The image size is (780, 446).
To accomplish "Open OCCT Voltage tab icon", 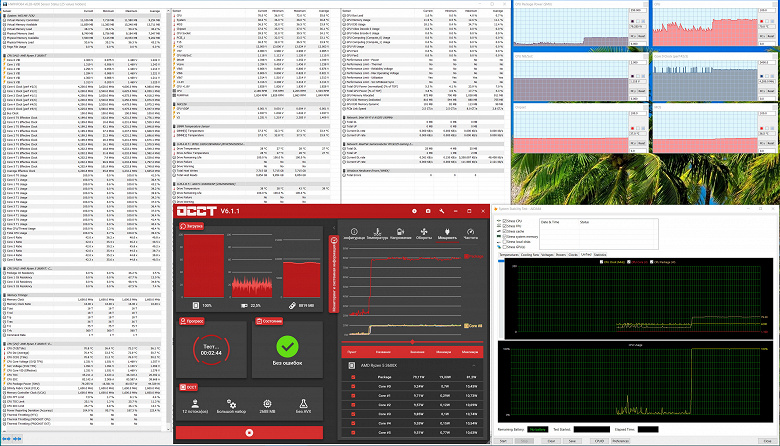I will pos(400,232).
